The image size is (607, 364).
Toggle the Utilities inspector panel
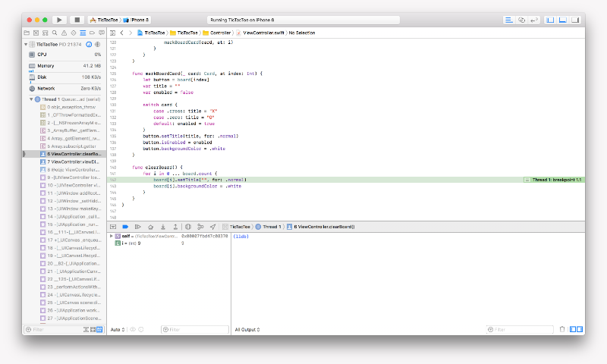[575, 20]
